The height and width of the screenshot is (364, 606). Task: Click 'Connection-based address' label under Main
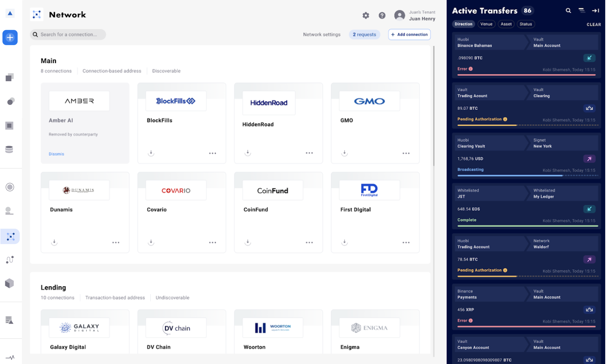[112, 71]
